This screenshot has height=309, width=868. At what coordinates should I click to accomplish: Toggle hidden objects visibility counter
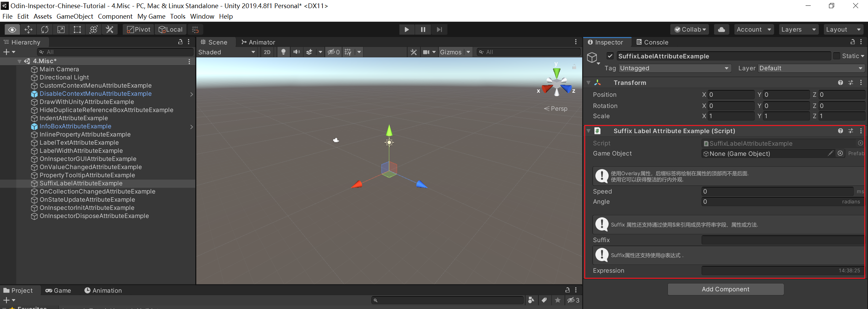[334, 52]
